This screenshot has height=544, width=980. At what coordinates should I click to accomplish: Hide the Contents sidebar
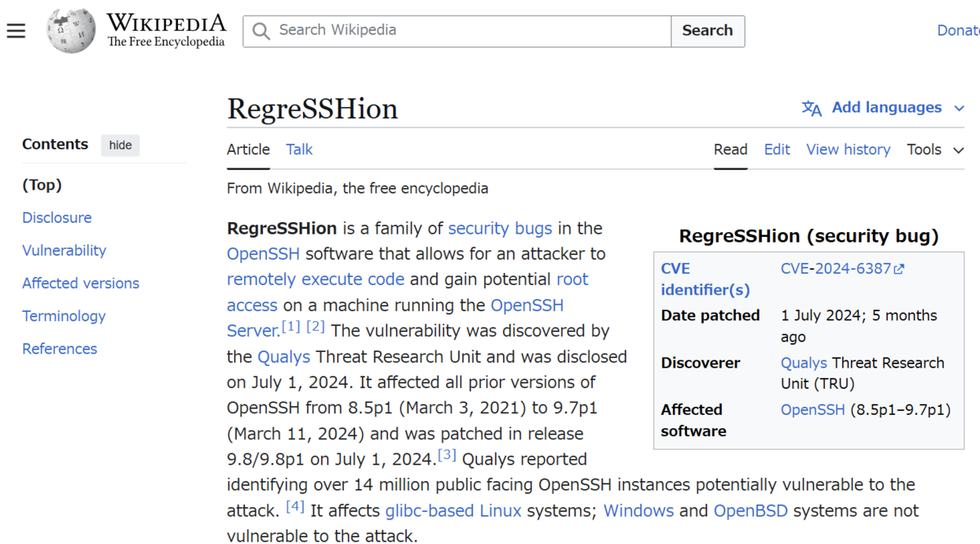(x=120, y=145)
